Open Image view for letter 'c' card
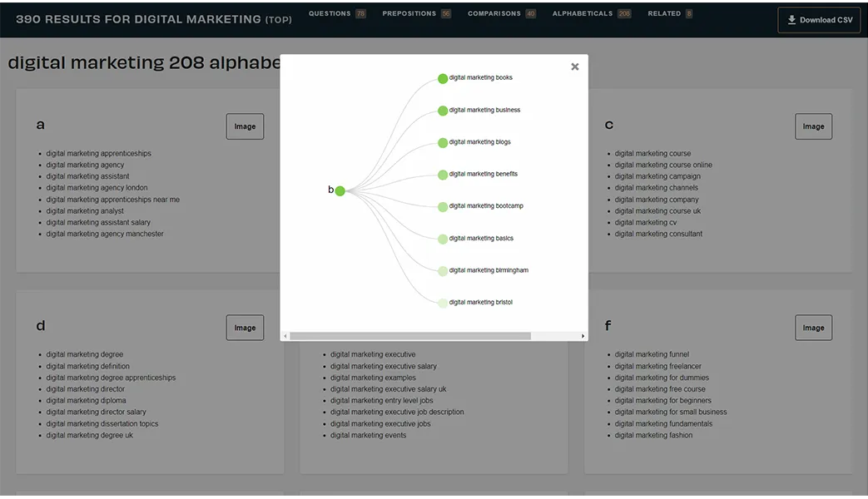868x499 pixels. 813,126
